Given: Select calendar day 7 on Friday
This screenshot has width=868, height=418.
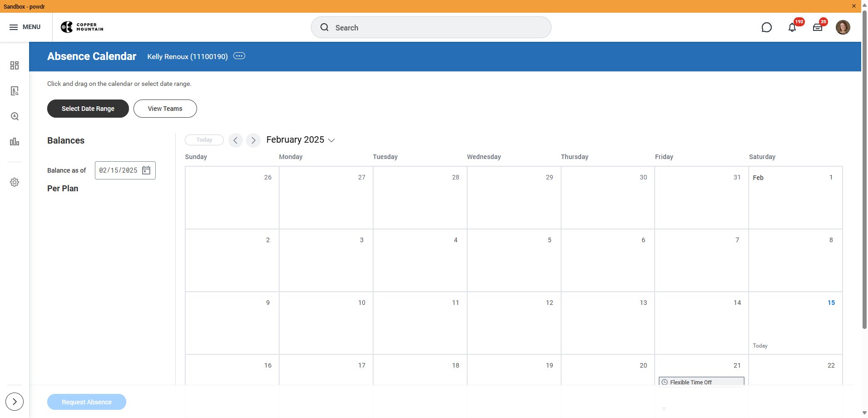Looking at the screenshot, I should pos(701,260).
